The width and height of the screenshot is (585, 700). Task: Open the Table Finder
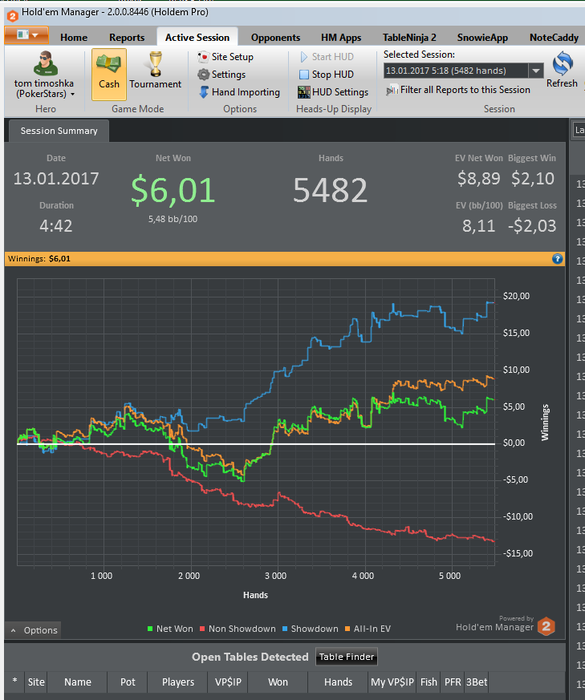coord(347,657)
